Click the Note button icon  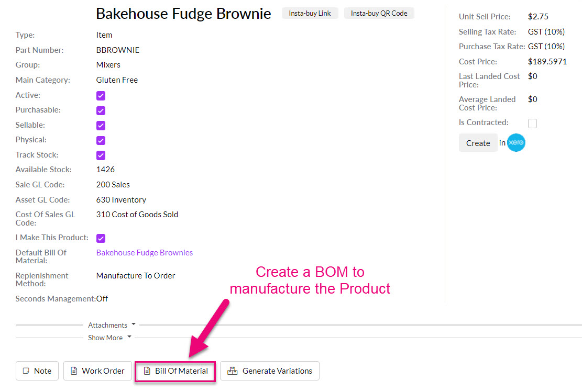26,371
